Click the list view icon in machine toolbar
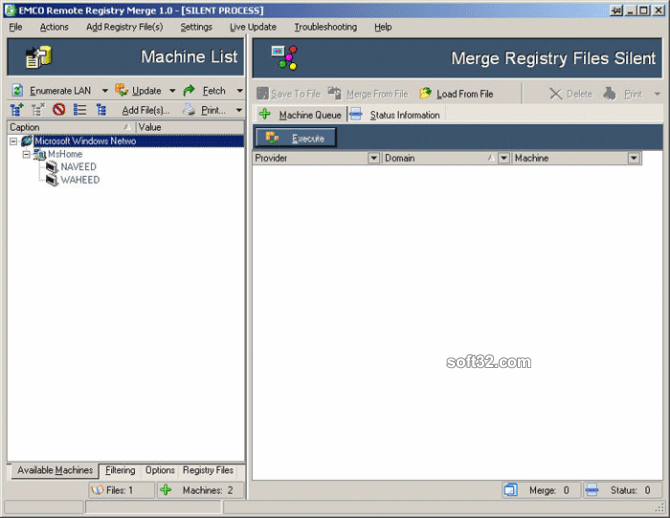The height and width of the screenshot is (518, 670). [79, 110]
